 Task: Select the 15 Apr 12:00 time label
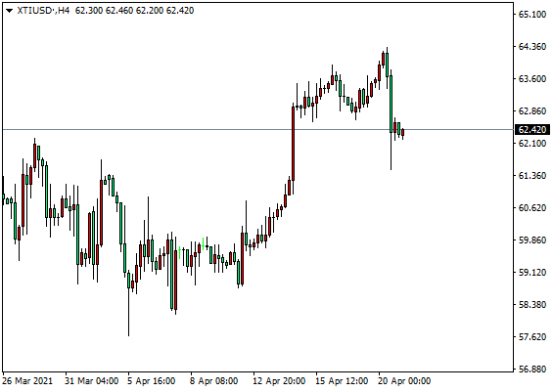click(x=342, y=381)
